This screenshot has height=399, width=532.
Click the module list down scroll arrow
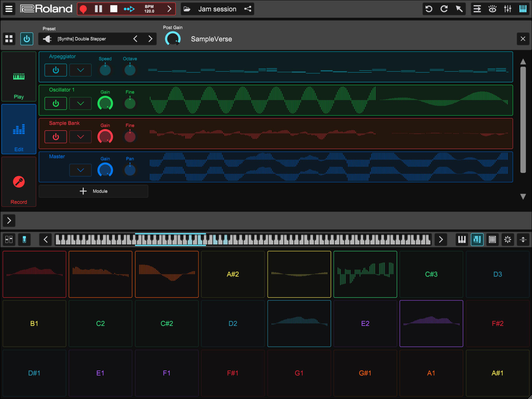[523, 197]
